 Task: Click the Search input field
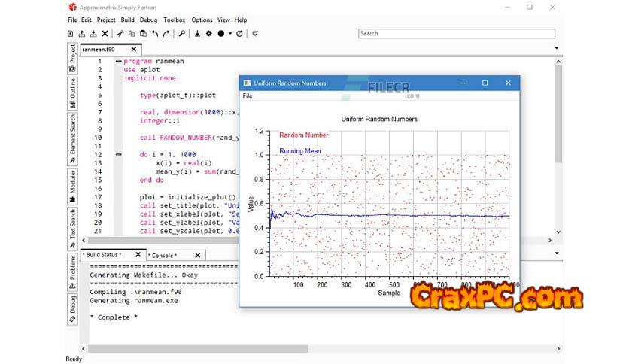456,34
